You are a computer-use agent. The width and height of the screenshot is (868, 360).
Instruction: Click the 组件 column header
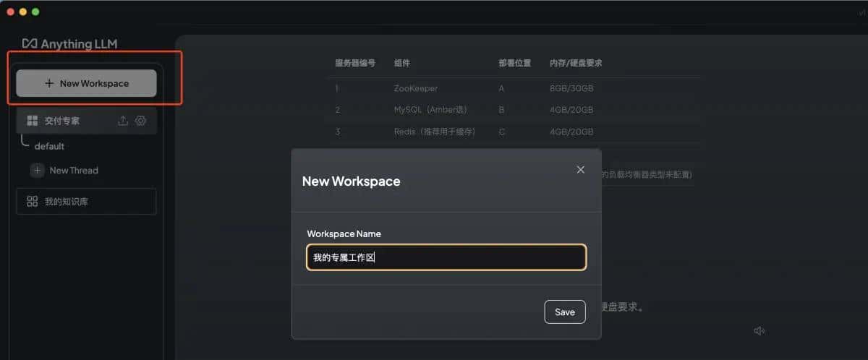pyautogui.click(x=402, y=63)
